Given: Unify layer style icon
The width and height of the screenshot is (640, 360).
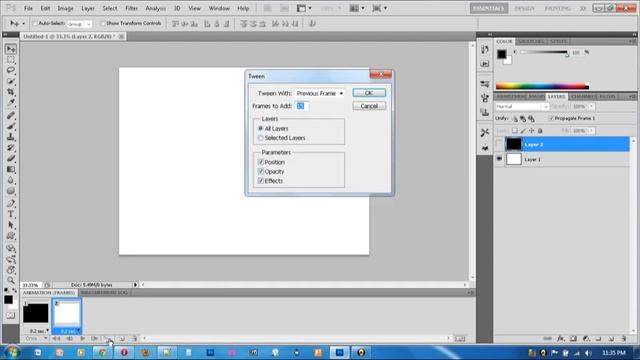Looking at the screenshot, I should pos(531,118).
